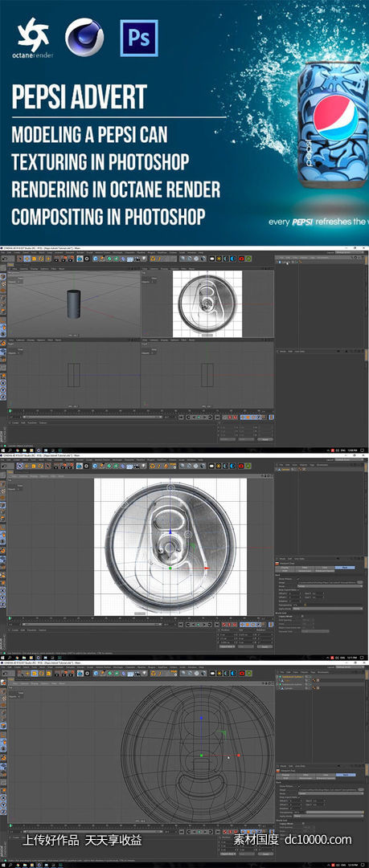The image size is (369, 868).
Task: Click Subdivision Surface generator icon, four-view screenshot
Action: click(109, 258)
